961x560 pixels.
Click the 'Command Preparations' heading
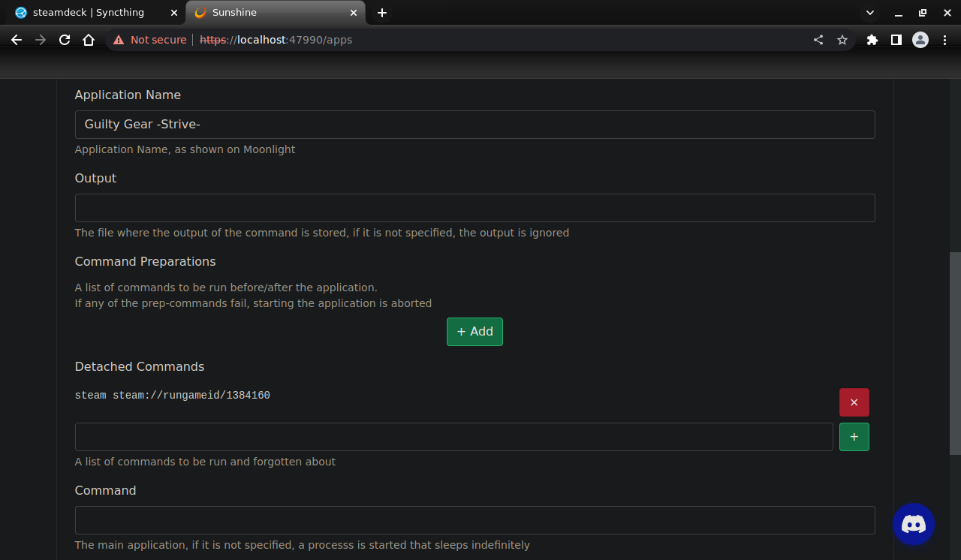coord(145,261)
